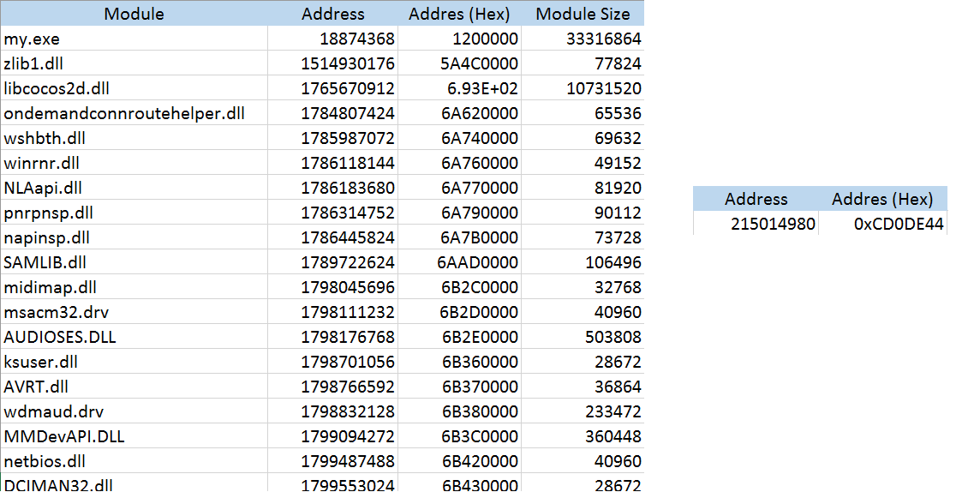980x492 pixels.
Task: Select hex cell 5A4C0000
Action: pos(459,63)
